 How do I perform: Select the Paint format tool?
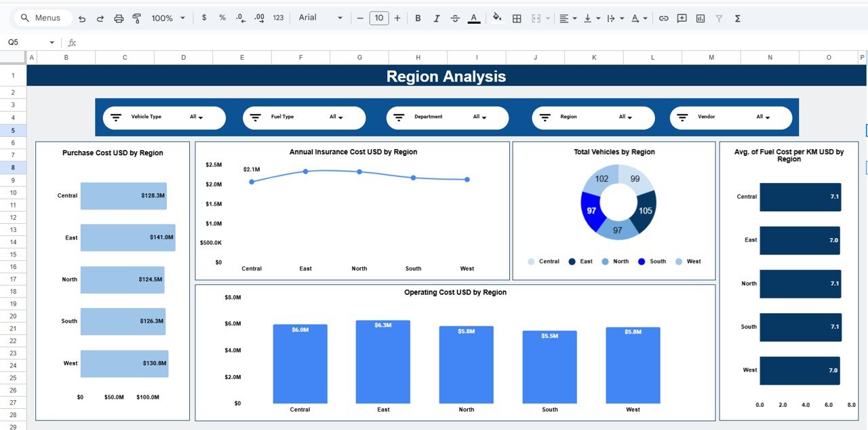[x=136, y=18]
